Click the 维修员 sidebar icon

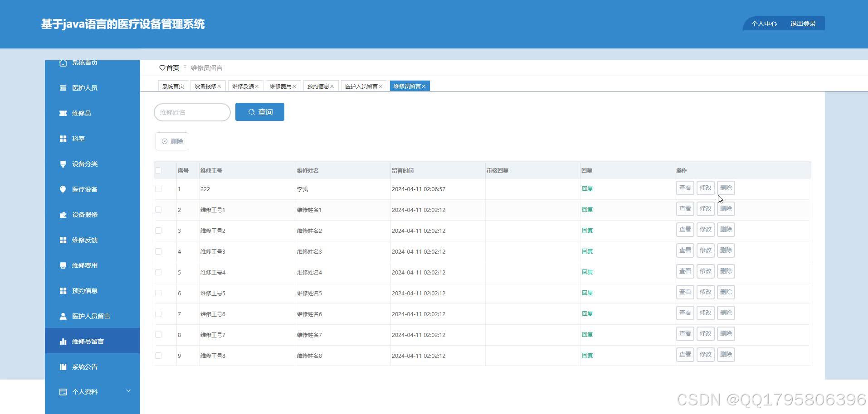[x=63, y=113]
